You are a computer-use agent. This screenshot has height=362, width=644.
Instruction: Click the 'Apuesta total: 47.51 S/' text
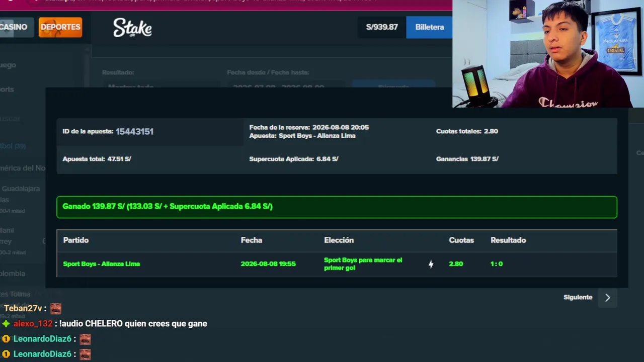[x=97, y=159]
